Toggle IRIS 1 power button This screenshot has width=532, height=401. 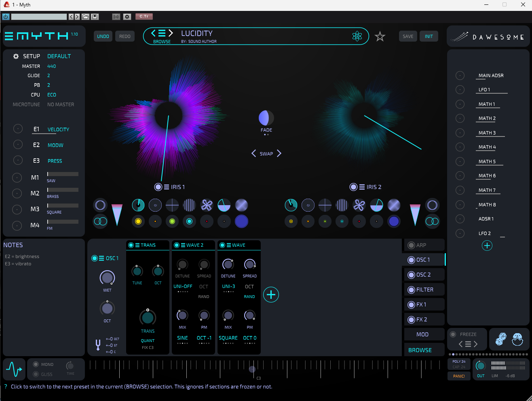[158, 187]
